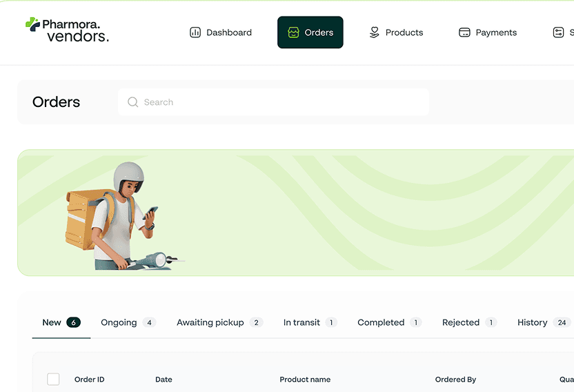Click the Pharmora vendors logo

pyautogui.click(x=67, y=30)
